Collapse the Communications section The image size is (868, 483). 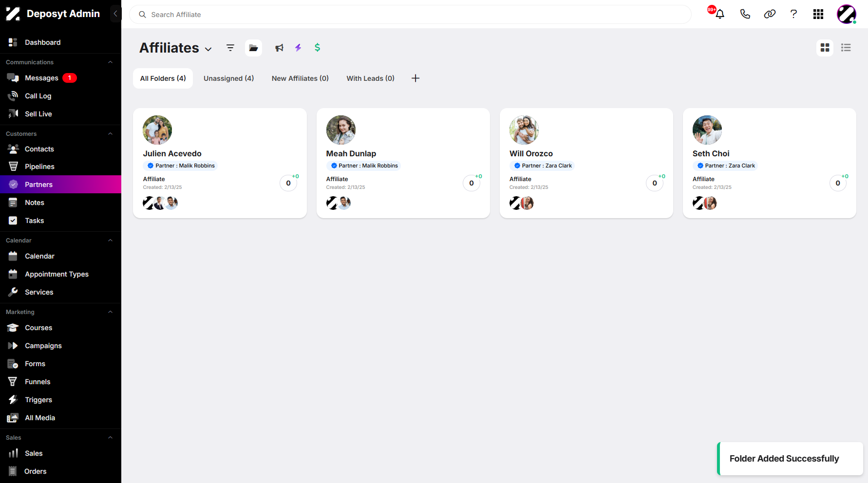(110, 62)
